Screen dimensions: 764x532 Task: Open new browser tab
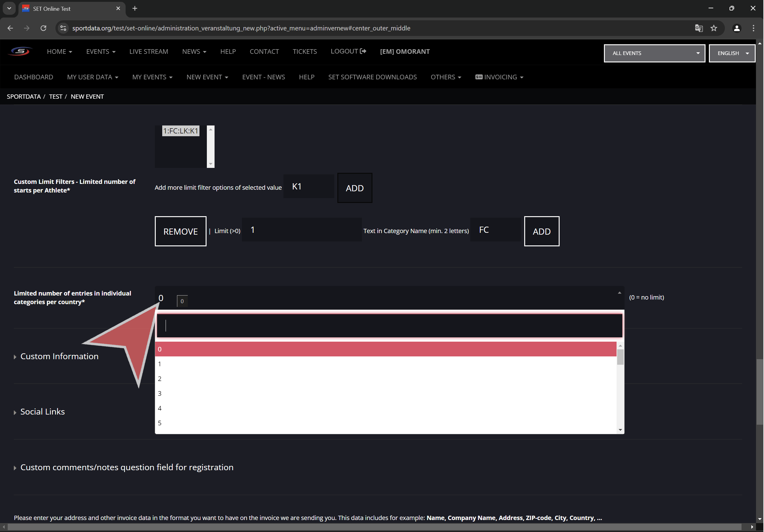pyautogui.click(x=135, y=9)
